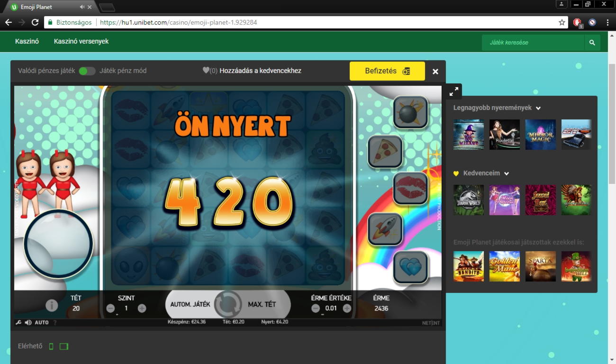Open the Wizard game thumbnail
Image resolution: width=616 pixels, height=364 pixels.
[x=469, y=135]
